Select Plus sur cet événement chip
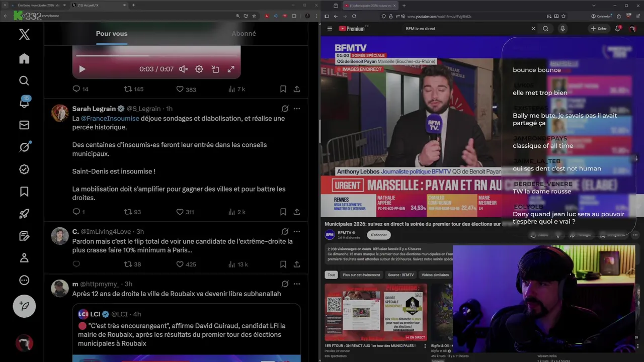The width and height of the screenshot is (644, 362). point(361,275)
